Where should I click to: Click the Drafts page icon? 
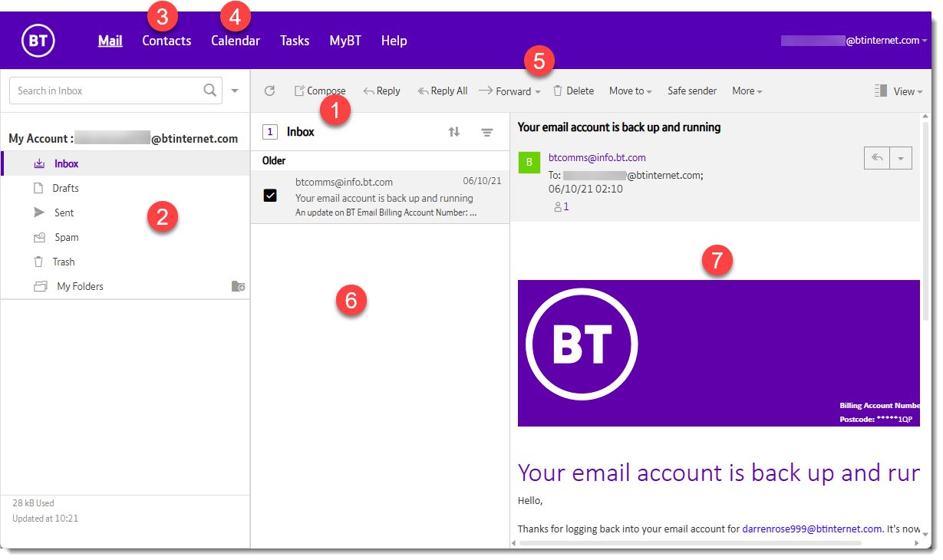click(38, 188)
